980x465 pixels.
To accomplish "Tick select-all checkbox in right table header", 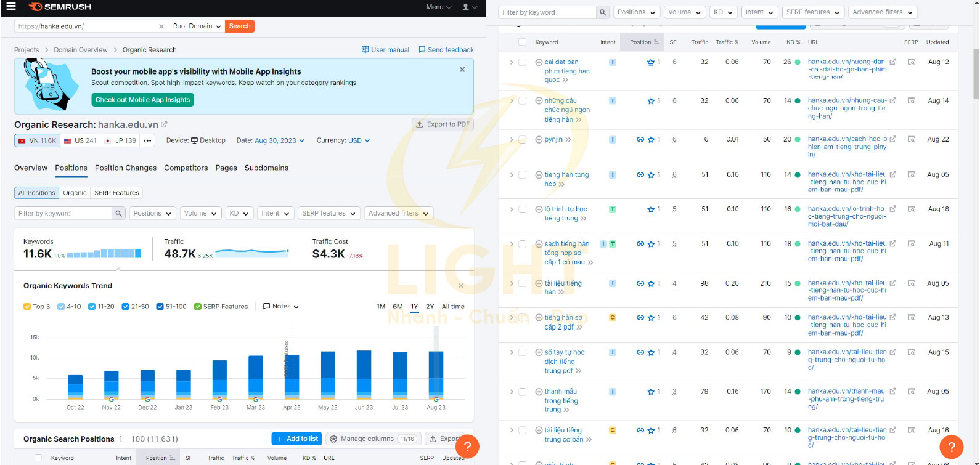I will coord(522,42).
